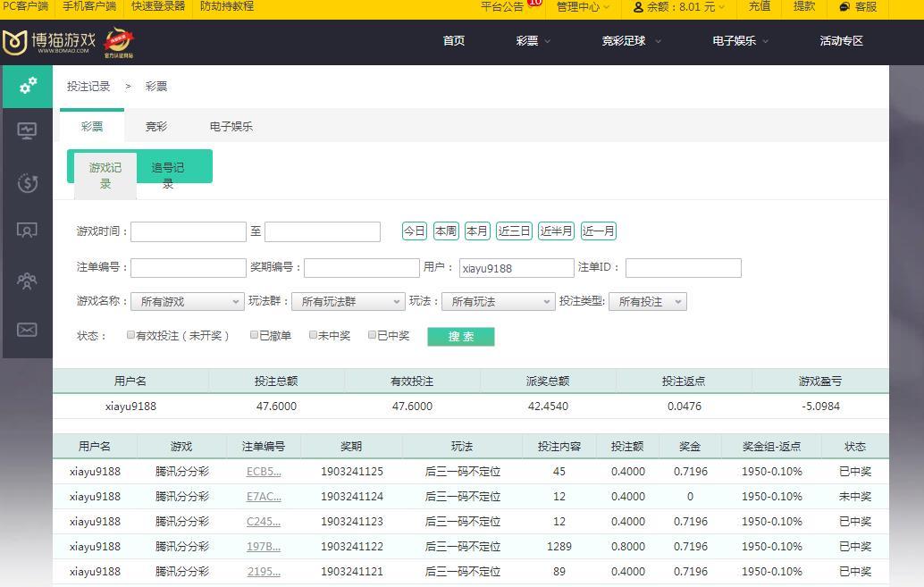Image resolution: width=924 pixels, height=587 pixels.
Task: Check the 已撤单 checkbox
Action: click(254, 335)
